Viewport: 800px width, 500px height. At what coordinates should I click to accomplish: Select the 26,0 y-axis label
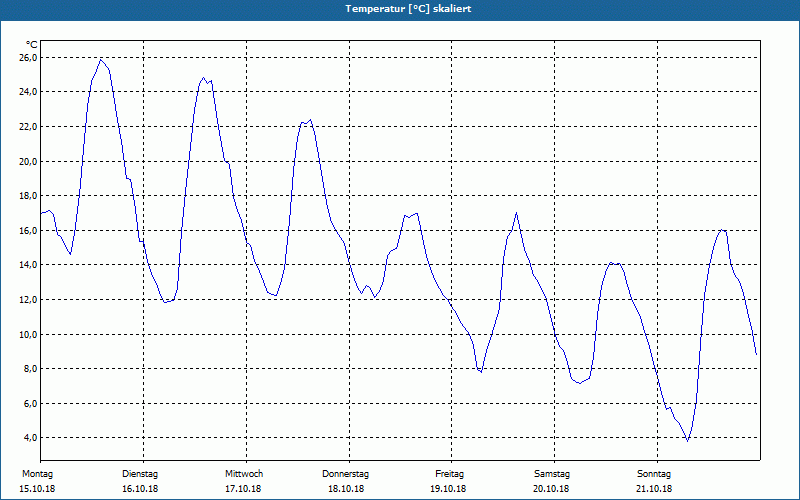pos(28,58)
